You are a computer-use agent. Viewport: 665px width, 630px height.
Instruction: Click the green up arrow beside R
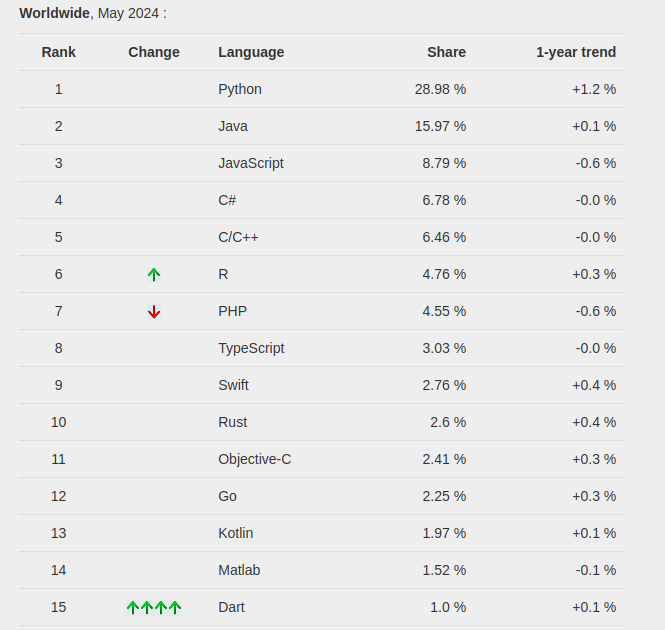point(154,274)
